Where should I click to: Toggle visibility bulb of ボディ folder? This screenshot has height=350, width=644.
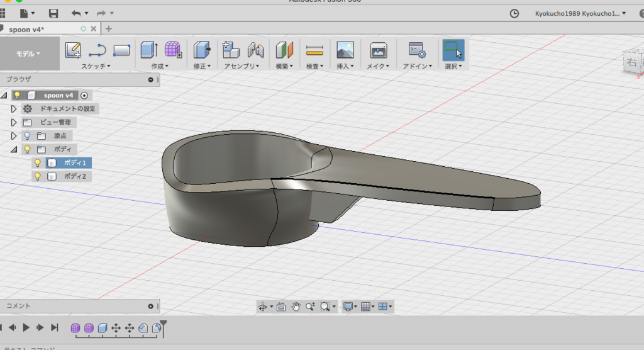coord(27,149)
